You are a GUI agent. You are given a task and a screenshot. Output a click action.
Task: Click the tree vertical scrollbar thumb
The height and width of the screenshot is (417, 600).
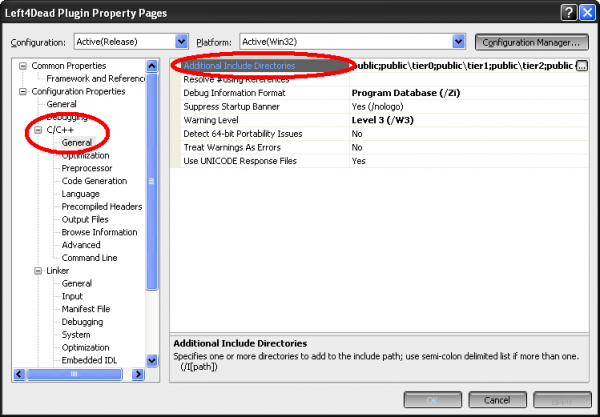tap(152, 182)
